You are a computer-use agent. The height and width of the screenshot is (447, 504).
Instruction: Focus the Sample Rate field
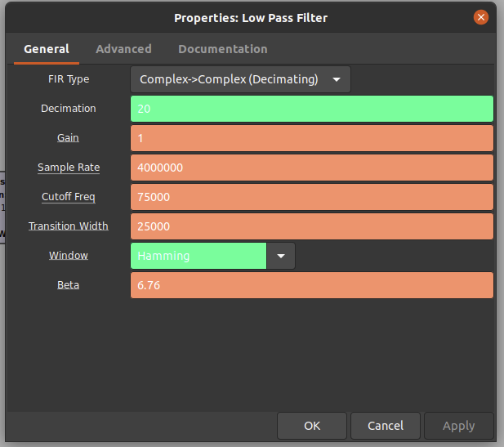pos(312,168)
